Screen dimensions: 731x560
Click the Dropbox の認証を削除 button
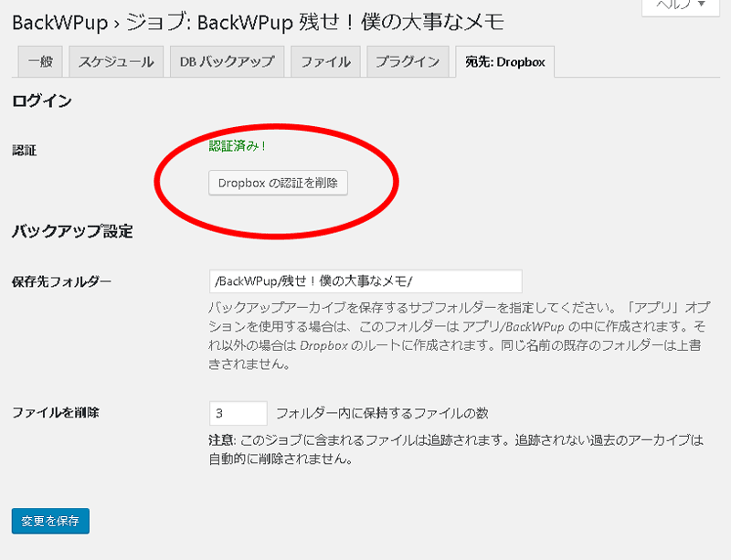coord(278,183)
